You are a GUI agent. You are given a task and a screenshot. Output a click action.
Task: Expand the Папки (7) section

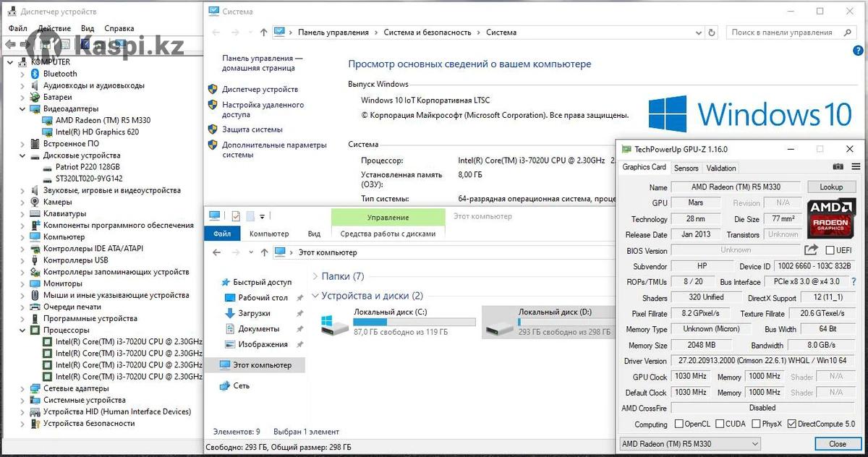click(x=315, y=276)
